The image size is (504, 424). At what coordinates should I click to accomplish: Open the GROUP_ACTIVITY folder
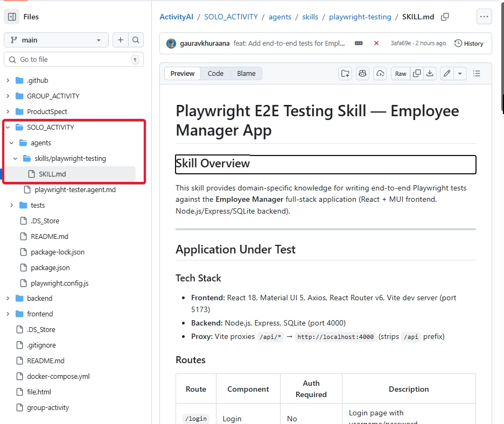(53, 96)
